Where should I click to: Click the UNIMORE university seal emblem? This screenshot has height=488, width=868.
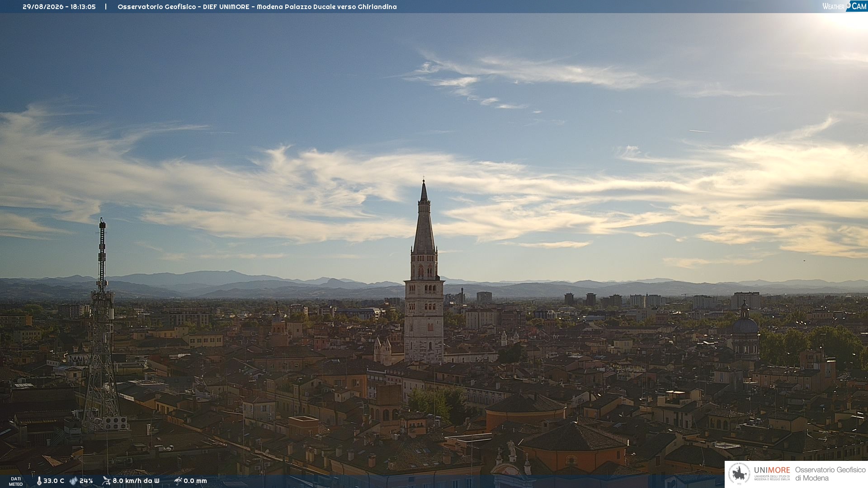click(x=739, y=474)
